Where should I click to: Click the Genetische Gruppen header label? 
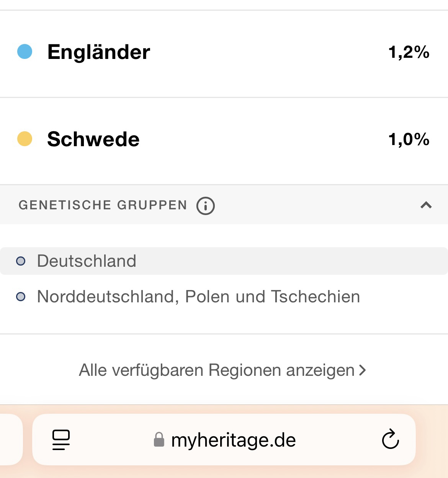103,205
